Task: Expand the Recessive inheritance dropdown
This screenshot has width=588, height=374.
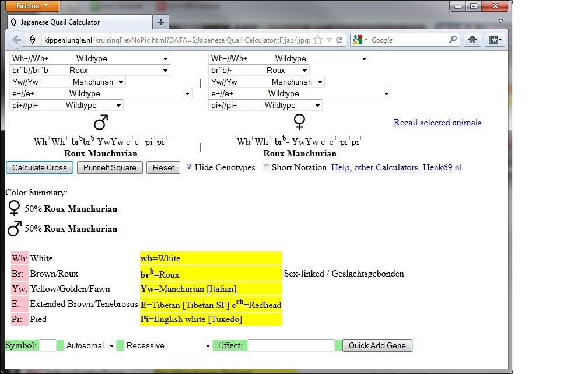Action: click(x=168, y=345)
